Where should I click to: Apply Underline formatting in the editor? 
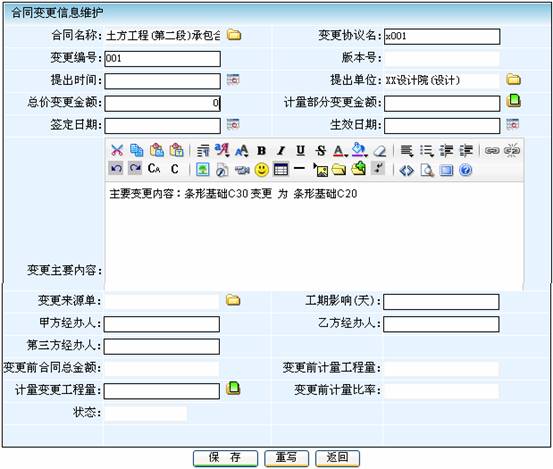pyautogui.click(x=300, y=151)
